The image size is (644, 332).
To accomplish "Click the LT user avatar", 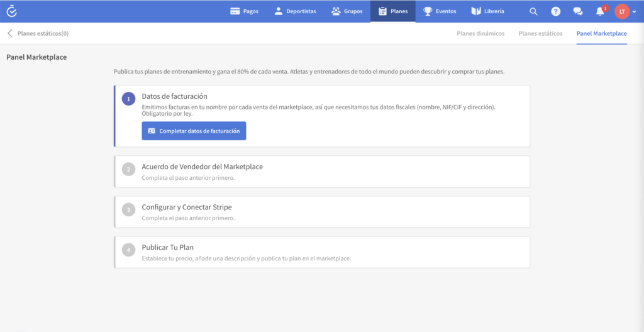I will [x=622, y=11].
